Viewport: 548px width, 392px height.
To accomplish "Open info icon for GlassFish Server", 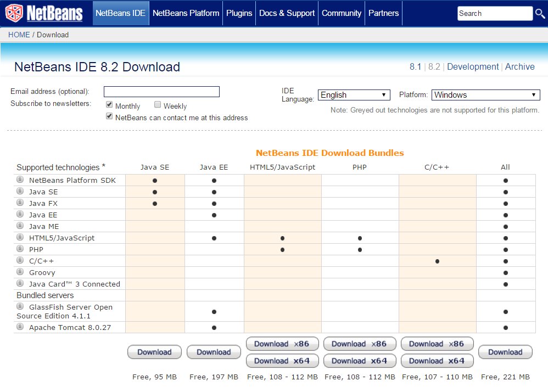I will click(20, 306).
